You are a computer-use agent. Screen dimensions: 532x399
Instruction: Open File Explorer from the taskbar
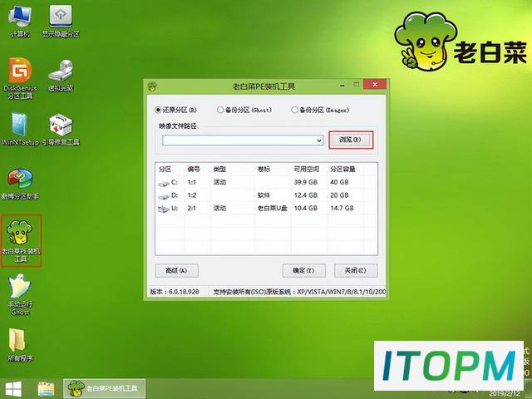point(47,389)
